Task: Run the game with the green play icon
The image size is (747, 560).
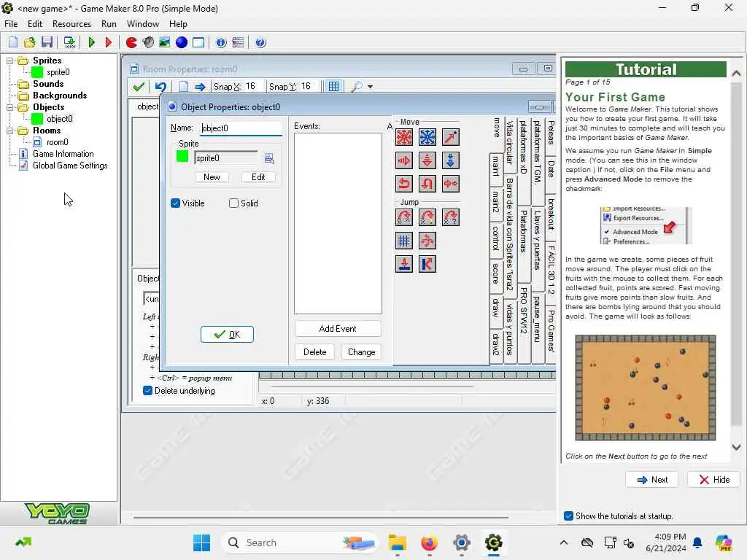Action: [91, 42]
